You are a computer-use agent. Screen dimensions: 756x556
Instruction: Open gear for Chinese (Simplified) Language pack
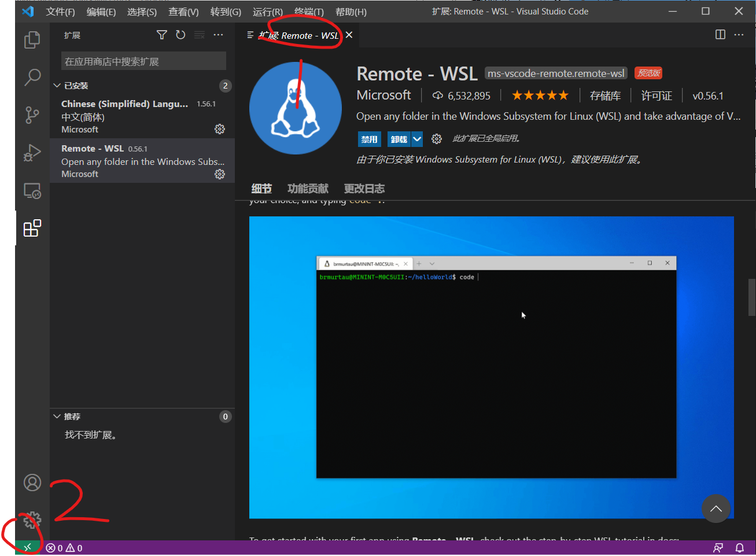click(x=220, y=129)
